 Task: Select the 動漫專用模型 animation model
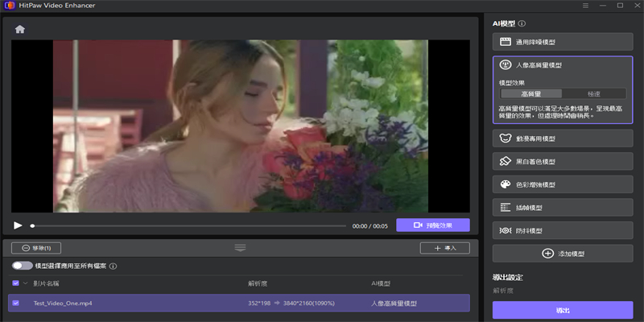[x=563, y=138]
